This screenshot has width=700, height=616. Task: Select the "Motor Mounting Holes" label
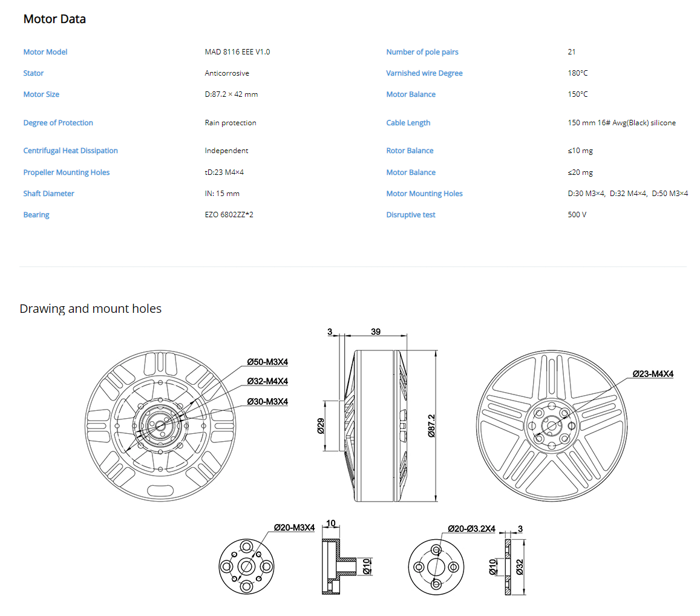pos(424,194)
